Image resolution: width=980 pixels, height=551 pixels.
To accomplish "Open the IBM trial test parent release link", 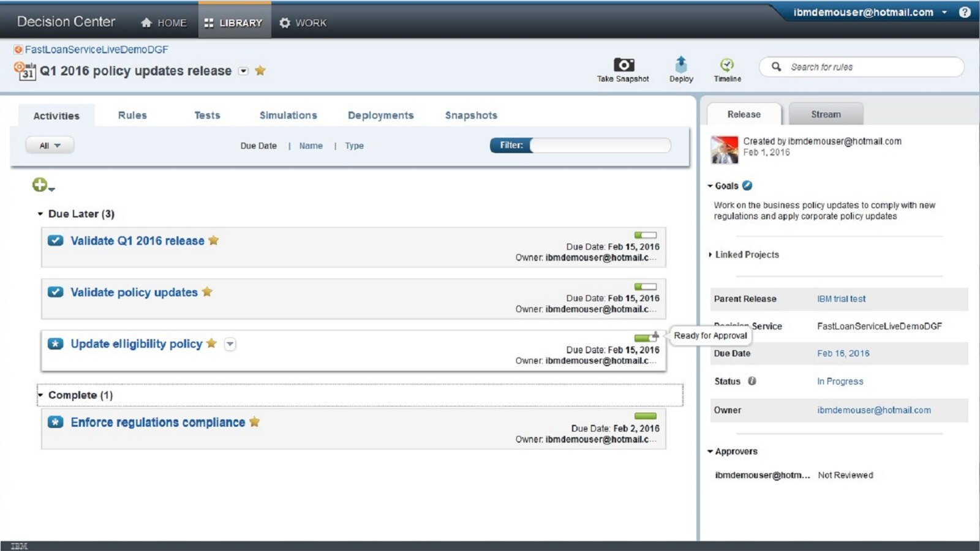I will (841, 299).
